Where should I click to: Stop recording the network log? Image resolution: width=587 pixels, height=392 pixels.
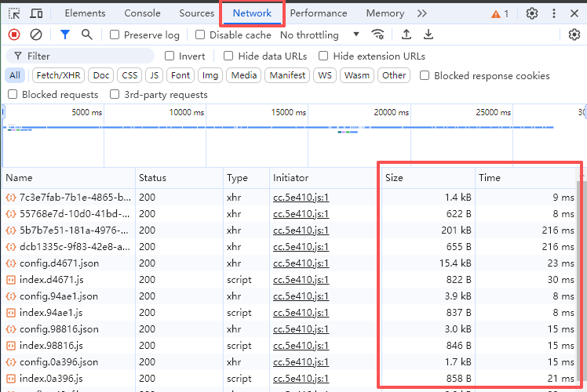coord(14,34)
